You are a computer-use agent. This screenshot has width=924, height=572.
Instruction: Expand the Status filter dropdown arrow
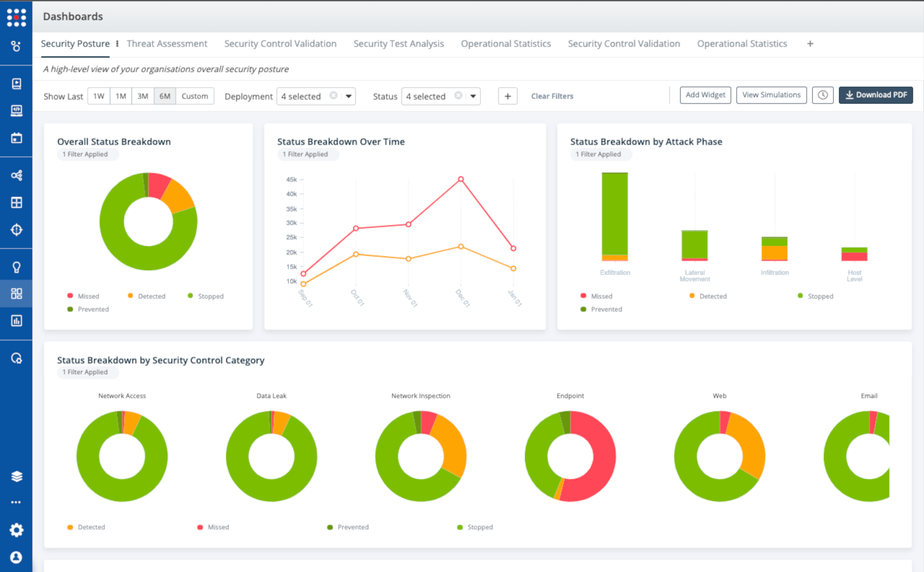[x=473, y=96]
